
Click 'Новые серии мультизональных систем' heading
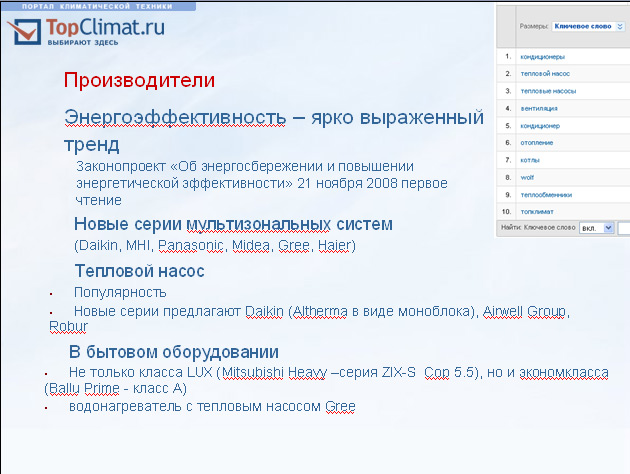pyautogui.click(x=233, y=224)
